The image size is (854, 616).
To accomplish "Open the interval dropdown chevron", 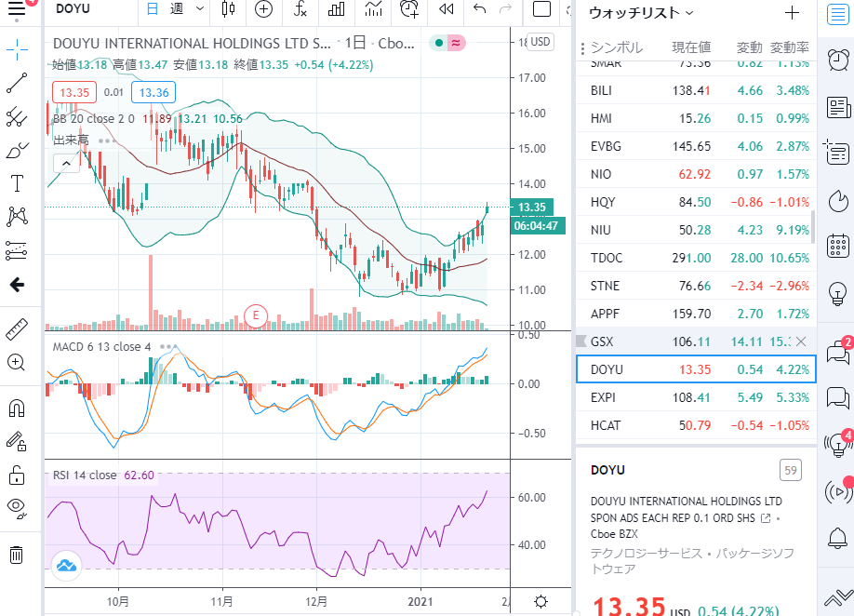I will point(200,8).
